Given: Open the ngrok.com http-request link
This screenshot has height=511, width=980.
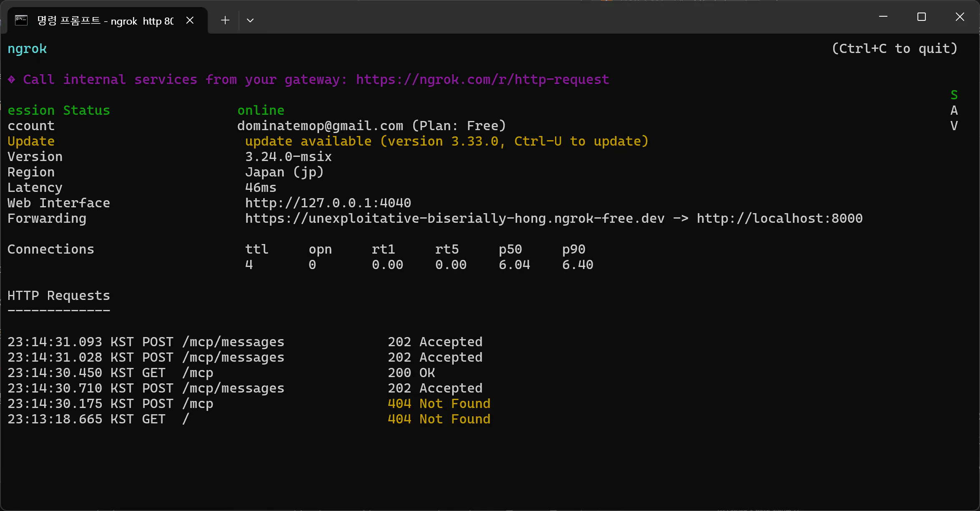Looking at the screenshot, I should (x=482, y=79).
